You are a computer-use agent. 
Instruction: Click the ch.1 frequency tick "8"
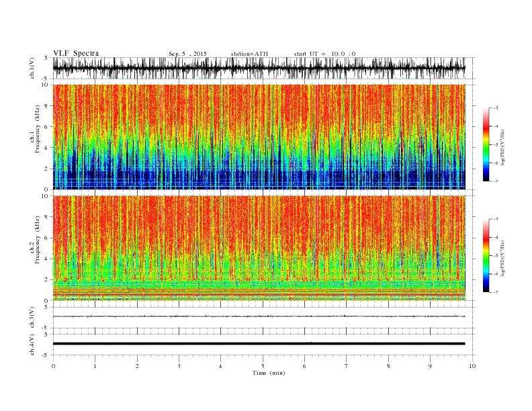click(x=47, y=106)
